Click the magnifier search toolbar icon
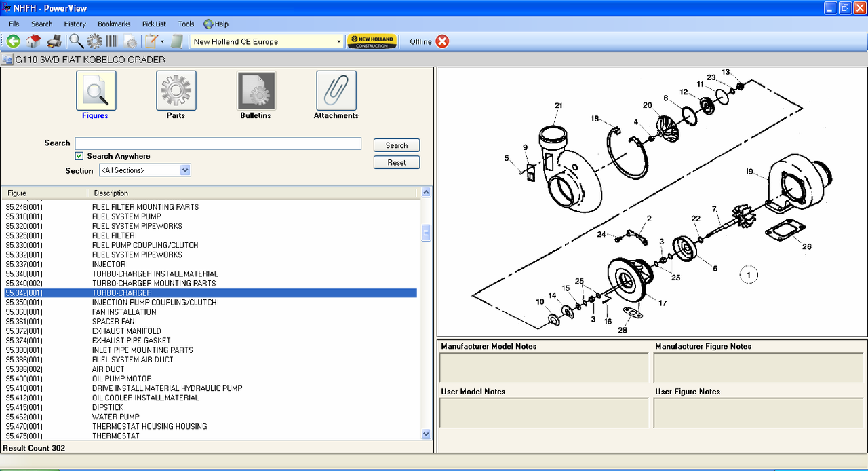The width and height of the screenshot is (868, 471). [x=77, y=41]
